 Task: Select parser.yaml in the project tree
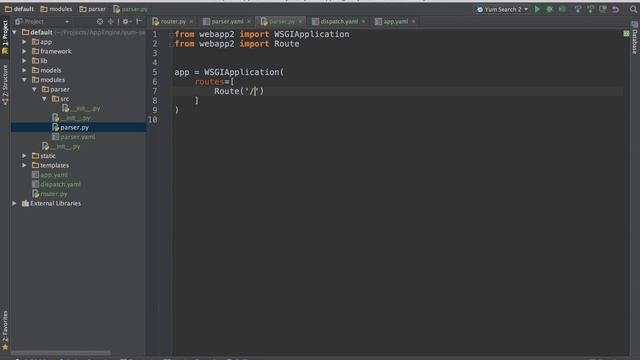click(78, 137)
